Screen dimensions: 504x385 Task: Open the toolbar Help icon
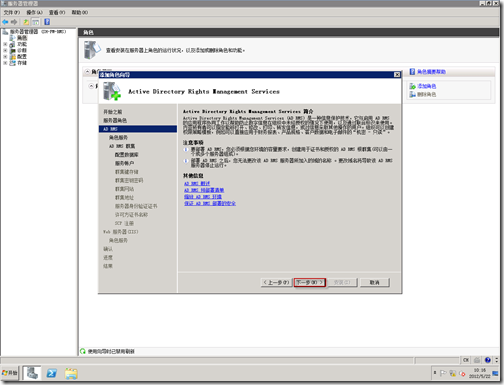point(47,22)
